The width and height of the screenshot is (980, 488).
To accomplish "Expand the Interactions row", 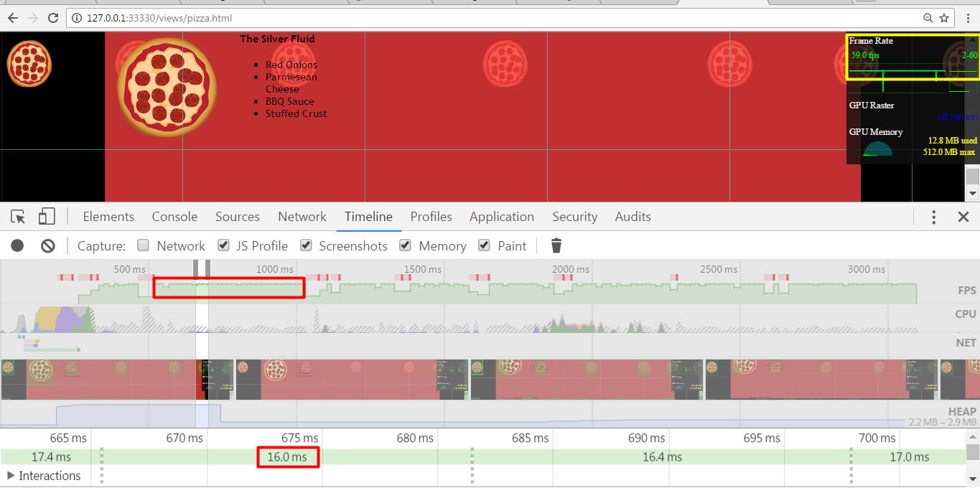I will (x=11, y=476).
